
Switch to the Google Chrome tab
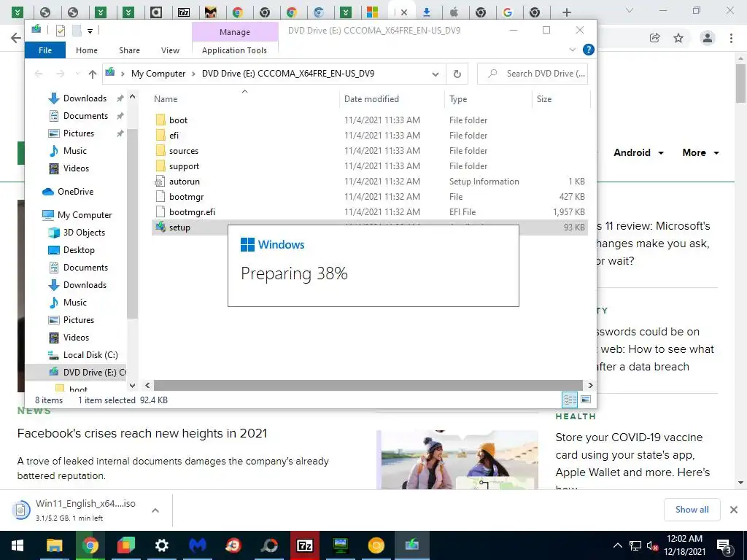(508, 12)
